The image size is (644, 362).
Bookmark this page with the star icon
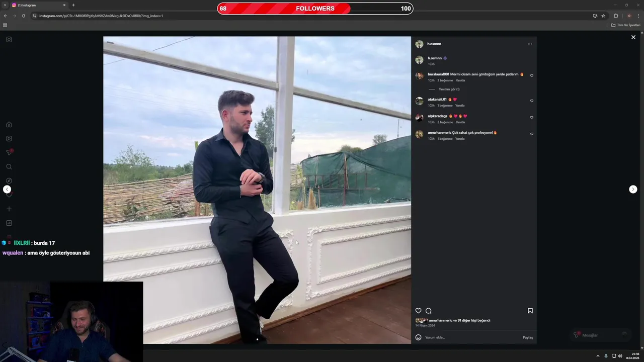pyautogui.click(x=603, y=16)
